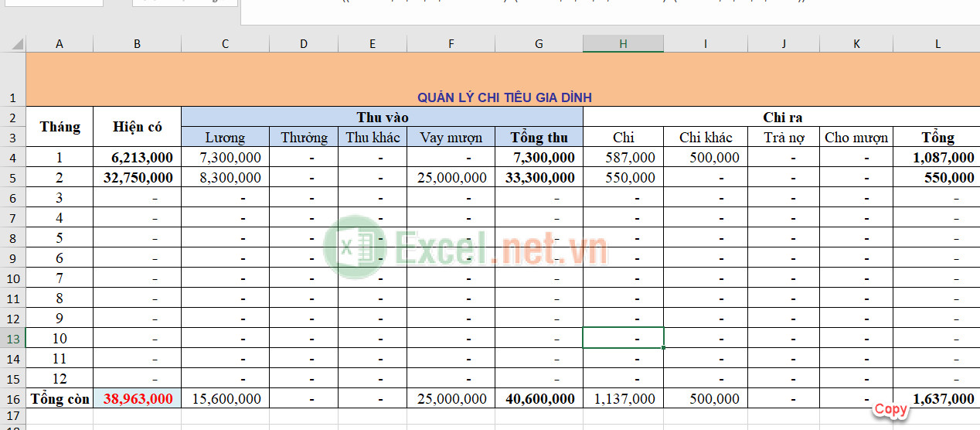Screen dimensions: 980x430
Task: Click the Select All corner triangle
Action: [x=13, y=44]
